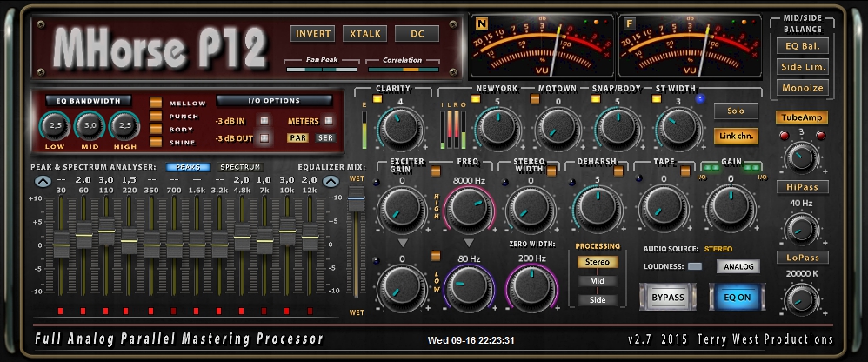This screenshot has width=868, height=362.
Task: Toggle the NEWYORK enable LED
Action: point(476,99)
